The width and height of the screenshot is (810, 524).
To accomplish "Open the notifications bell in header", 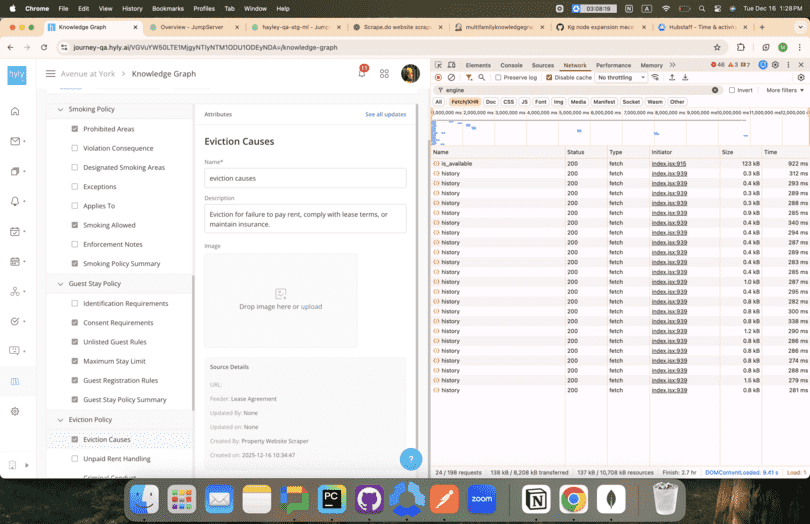I will pyautogui.click(x=361, y=73).
